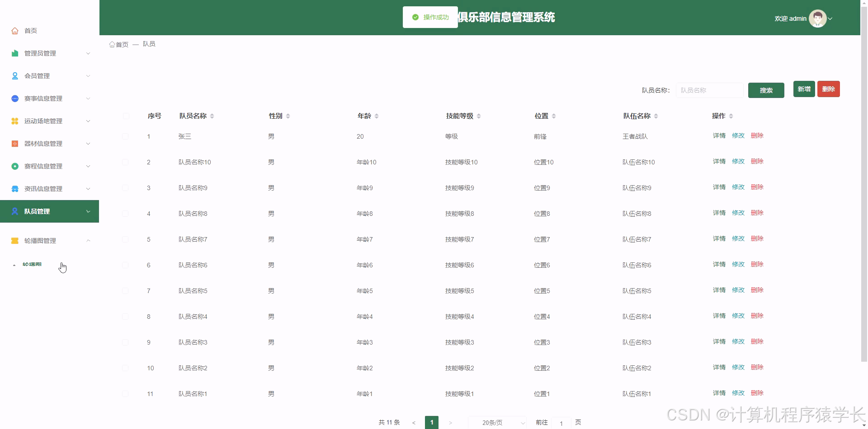Click the 首页 home icon in sidebar
868x429 pixels.
(14, 30)
